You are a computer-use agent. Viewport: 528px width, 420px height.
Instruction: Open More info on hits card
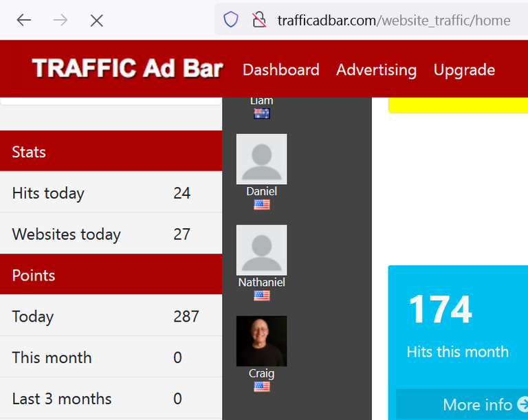click(x=462, y=404)
